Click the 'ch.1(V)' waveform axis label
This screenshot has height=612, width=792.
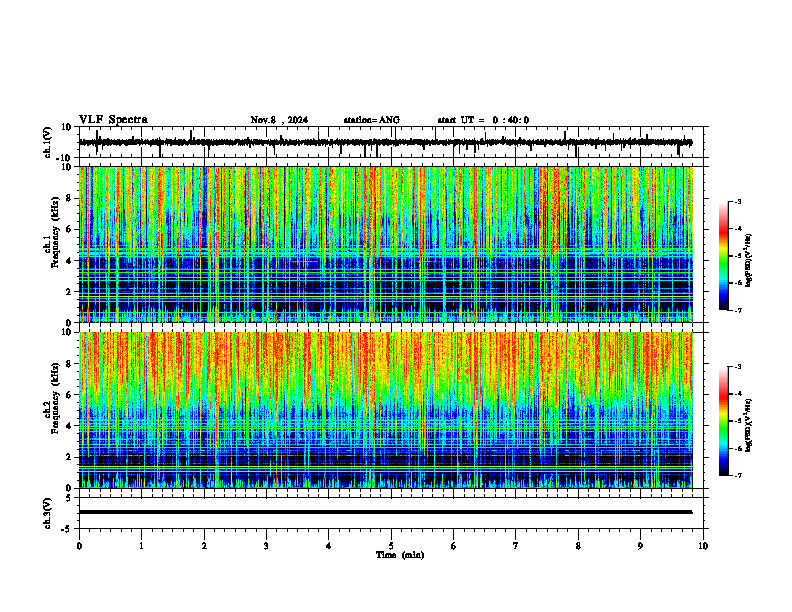click(48, 142)
